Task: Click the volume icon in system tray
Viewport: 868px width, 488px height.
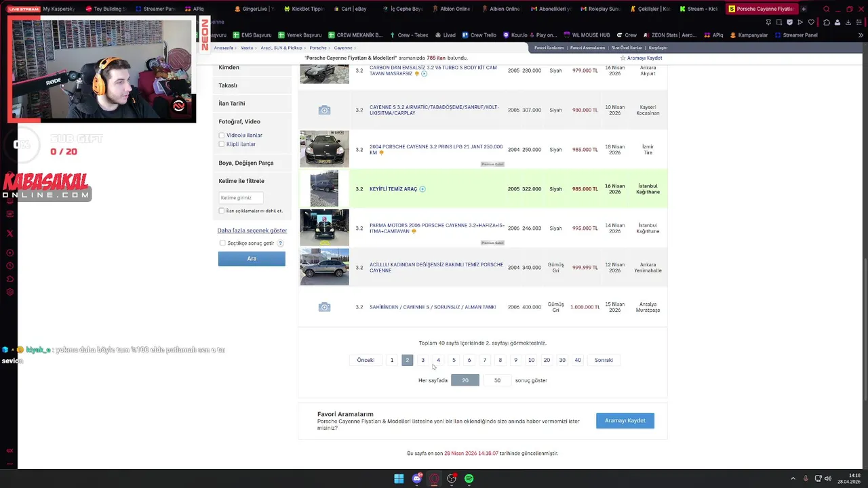Action: [827, 479]
